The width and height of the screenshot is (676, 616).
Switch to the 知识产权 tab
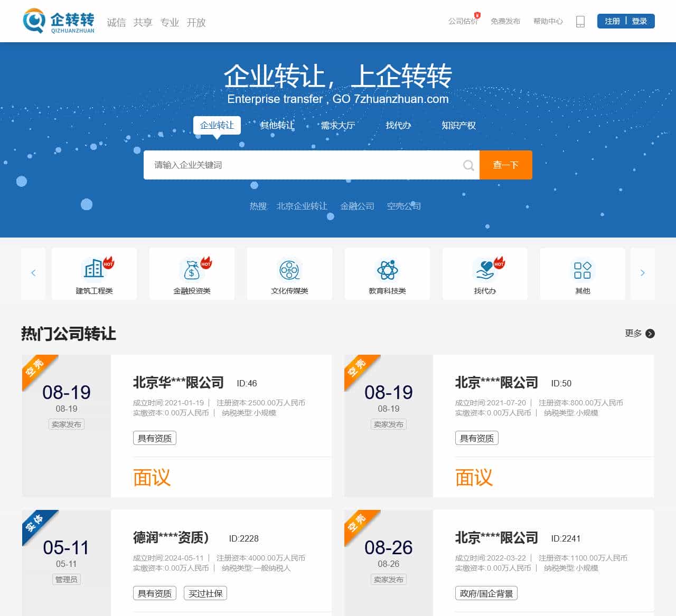click(458, 125)
